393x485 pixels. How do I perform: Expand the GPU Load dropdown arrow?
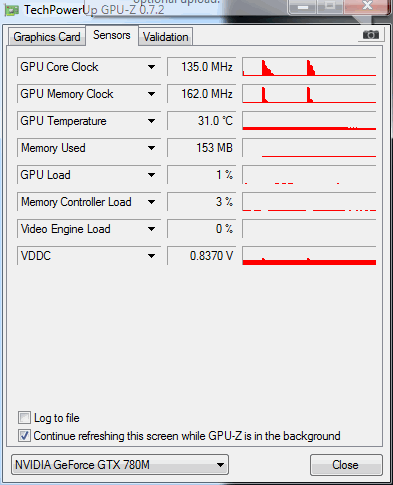pyautogui.click(x=151, y=175)
